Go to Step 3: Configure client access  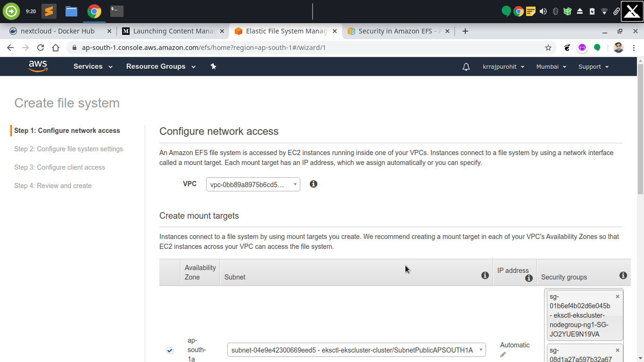click(x=59, y=167)
